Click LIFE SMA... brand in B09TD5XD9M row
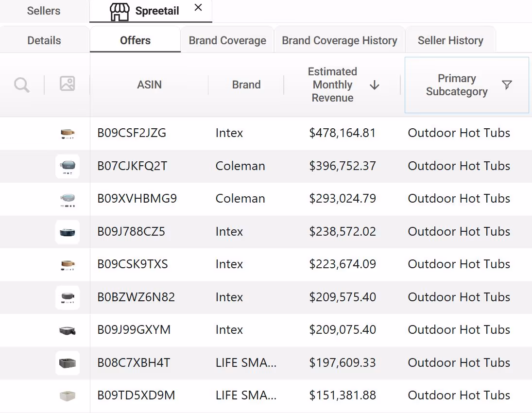 (246, 396)
